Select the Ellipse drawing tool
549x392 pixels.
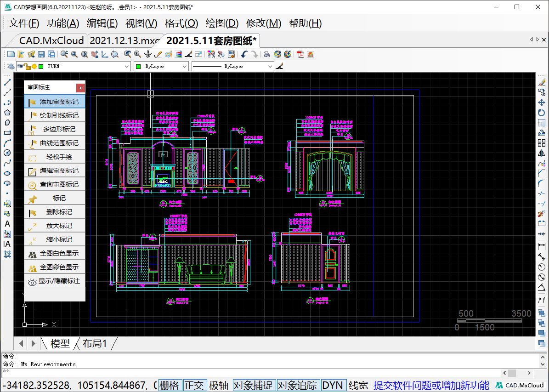click(7, 173)
